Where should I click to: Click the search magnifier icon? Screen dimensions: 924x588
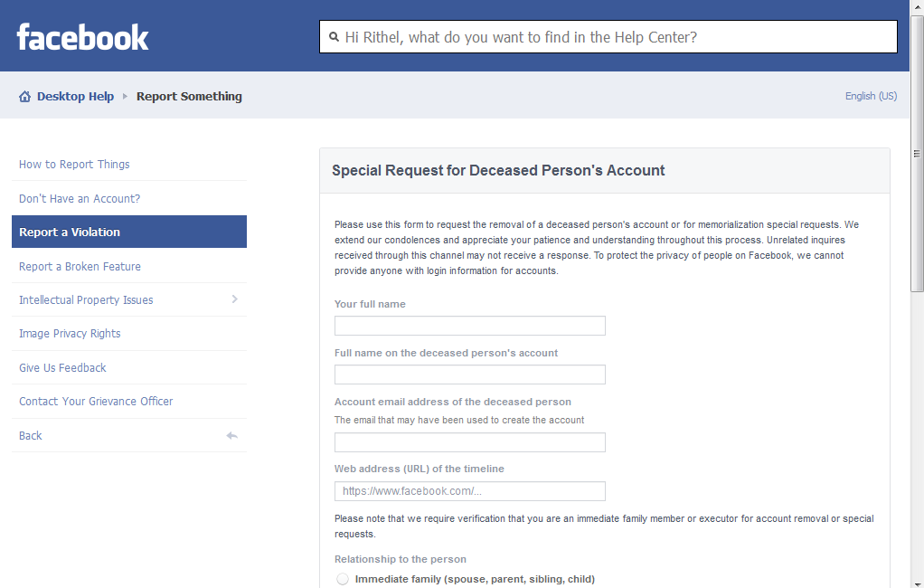pos(335,37)
